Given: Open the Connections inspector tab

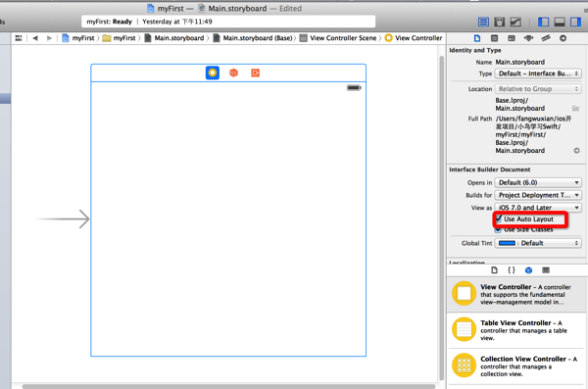Looking at the screenshot, I should click(x=563, y=38).
